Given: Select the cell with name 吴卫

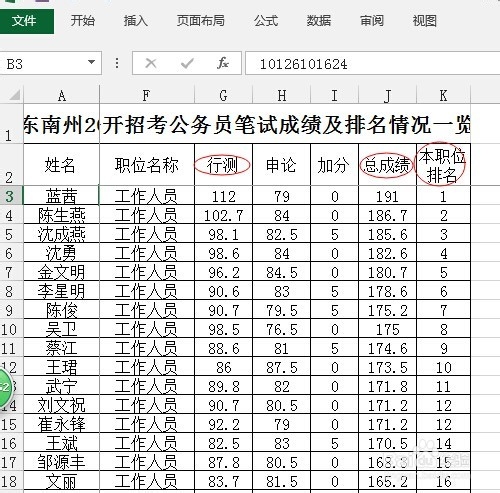Looking at the screenshot, I should pyautogui.click(x=61, y=329).
